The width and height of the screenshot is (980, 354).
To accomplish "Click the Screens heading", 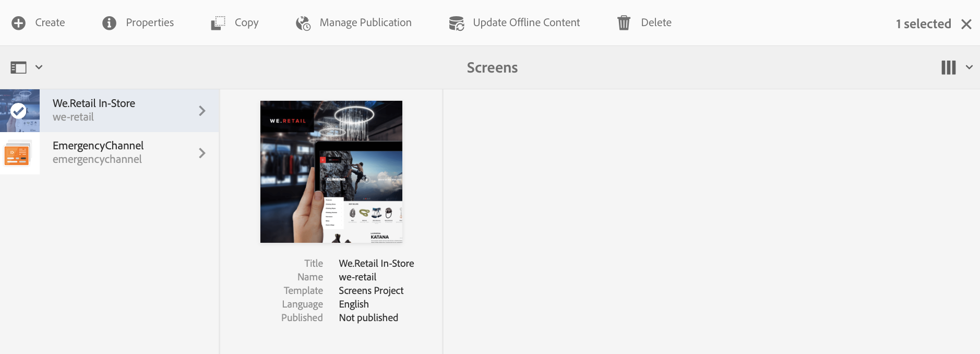I will click(x=492, y=67).
